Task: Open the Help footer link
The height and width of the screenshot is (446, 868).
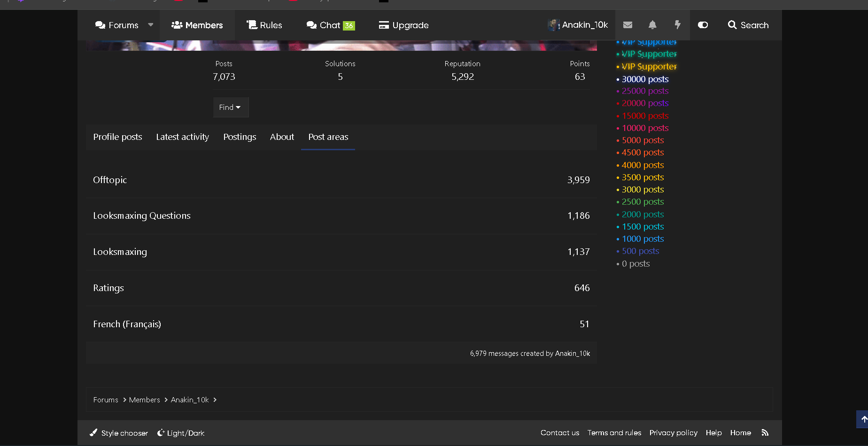Action: pyautogui.click(x=713, y=433)
